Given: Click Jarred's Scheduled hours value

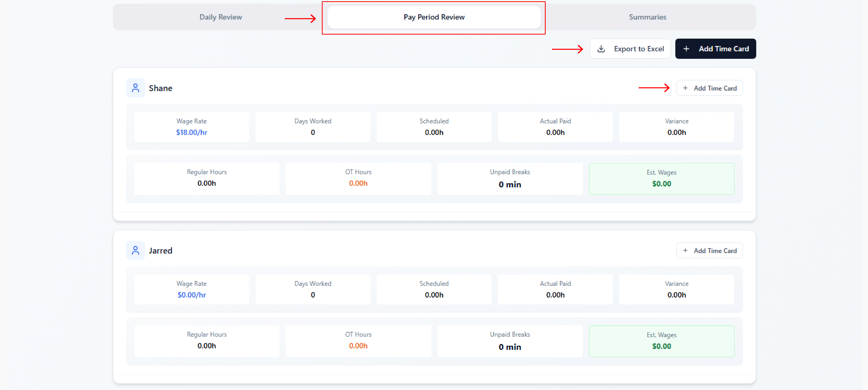Looking at the screenshot, I should pos(434,295).
